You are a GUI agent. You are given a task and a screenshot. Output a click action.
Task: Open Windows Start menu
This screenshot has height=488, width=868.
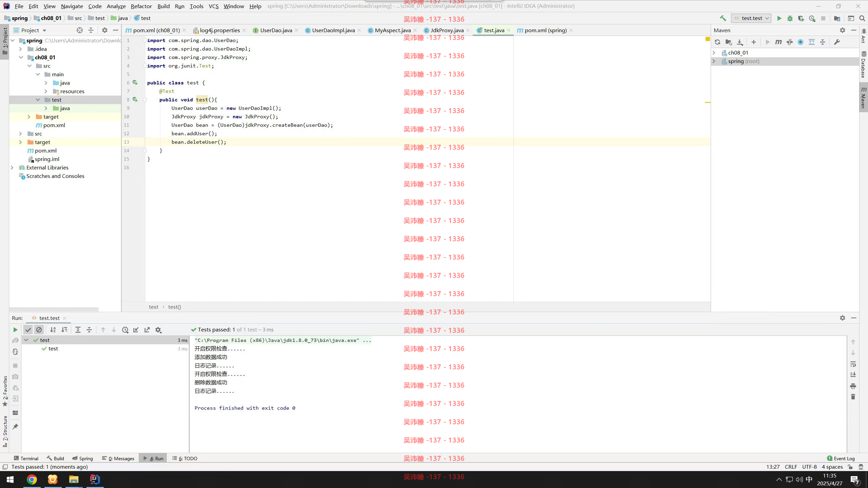(10, 480)
